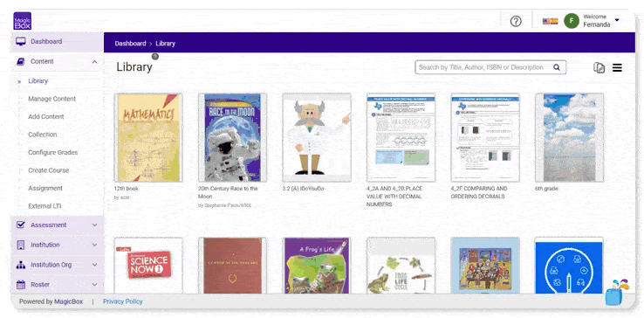Click the search magnifier icon
This screenshot has width=644, height=318.
coord(557,67)
